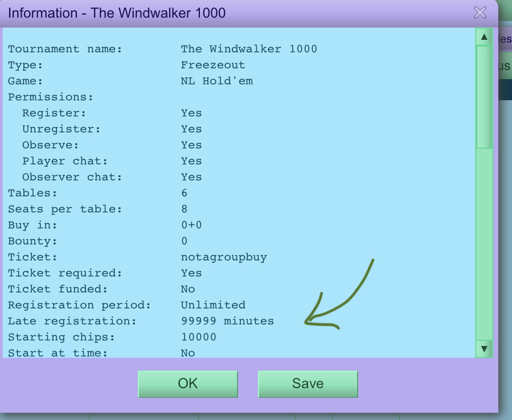The height and width of the screenshot is (420, 512).
Task: Click the OK button
Action: point(187,384)
